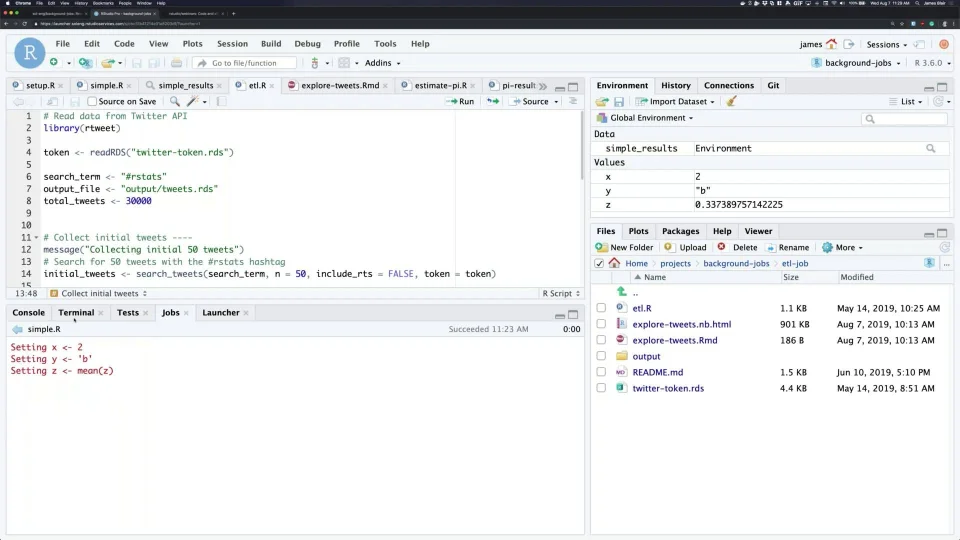Open the Global Environment dropdown
Screen dimensions: 960x540
645,118
